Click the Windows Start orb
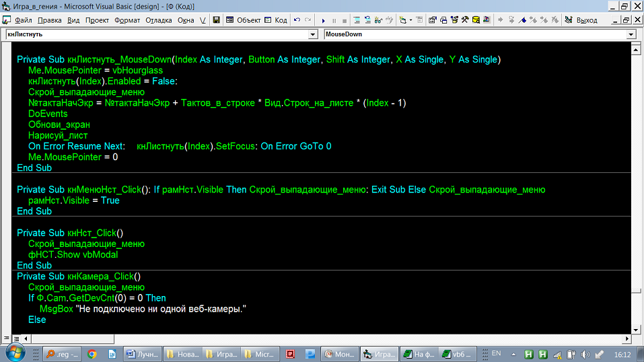 (15, 353)
